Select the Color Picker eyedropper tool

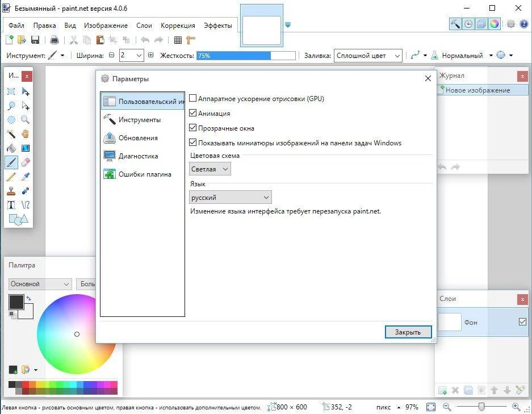26,177
